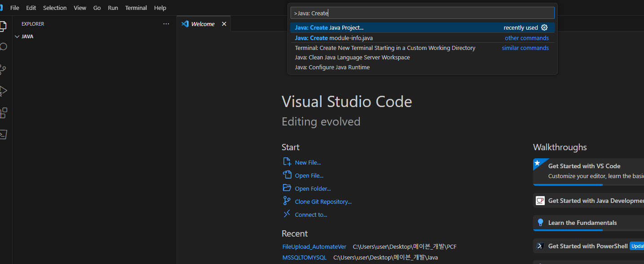Image resolution: width=644 pixels, height=264 pixels.
Task: Run Java: Create Java Project command
Action: pyautogui.click(x=423, y=28)
